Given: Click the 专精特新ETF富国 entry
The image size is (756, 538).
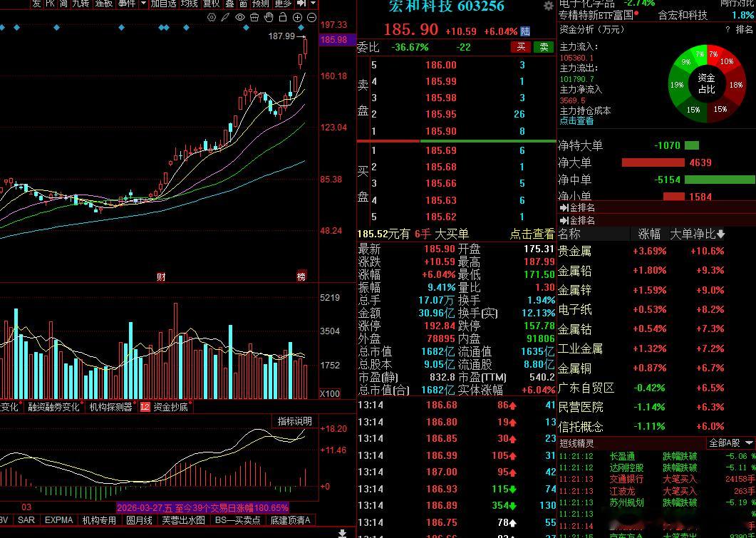Looking at the screenshot, I should pos(596,15).
